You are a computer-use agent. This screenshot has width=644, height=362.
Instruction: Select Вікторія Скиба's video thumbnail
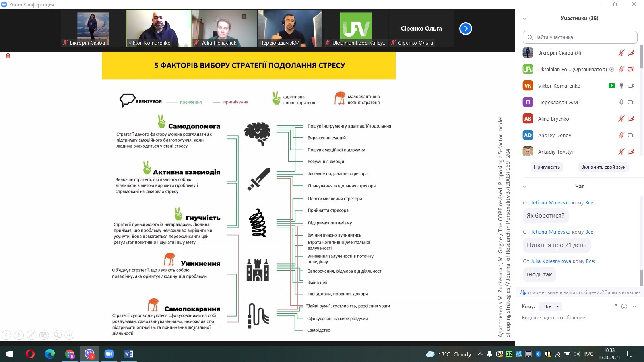[x=93, y=29]
